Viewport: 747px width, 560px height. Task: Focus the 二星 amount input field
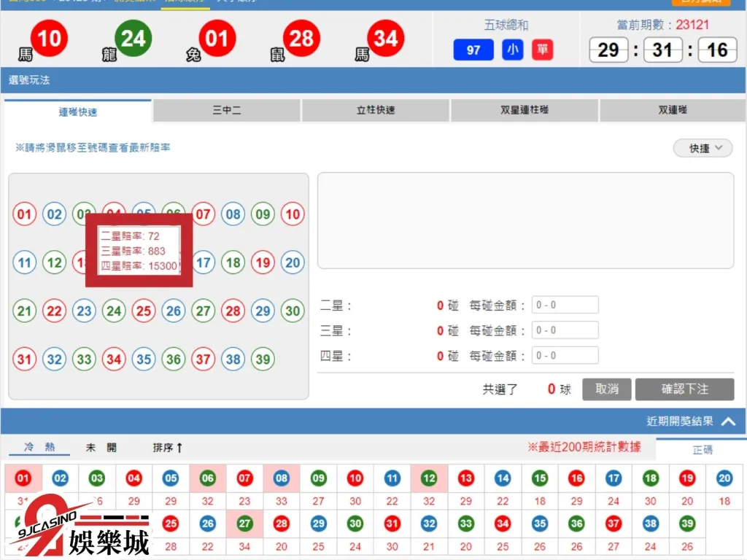click(565, 305)
